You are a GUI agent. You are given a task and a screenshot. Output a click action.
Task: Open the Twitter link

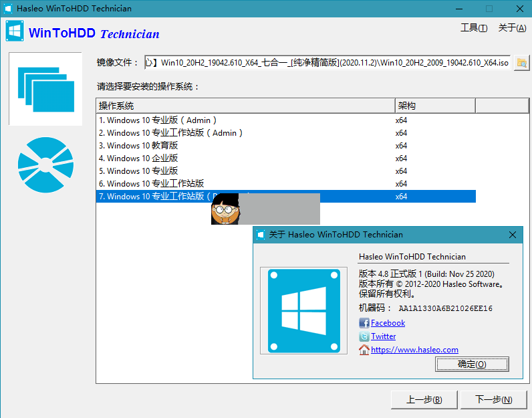tap(383, 336)
